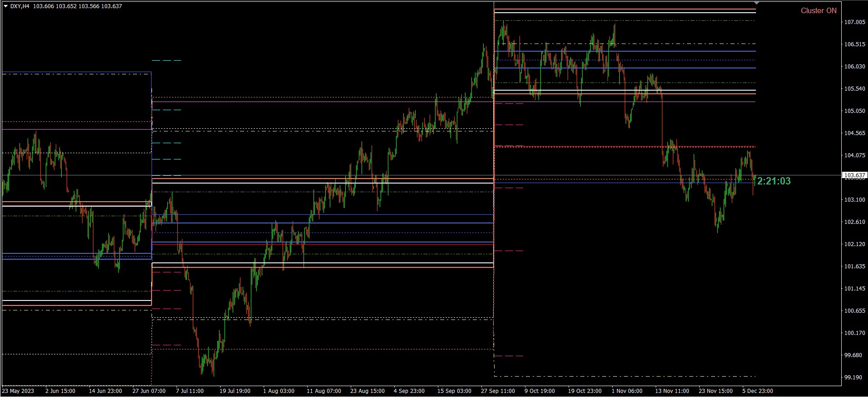The height and width of the screenshot is (397, 868).
Task: Click time axis label 19 Oct 23:00
Action: (x=585, y=391)
